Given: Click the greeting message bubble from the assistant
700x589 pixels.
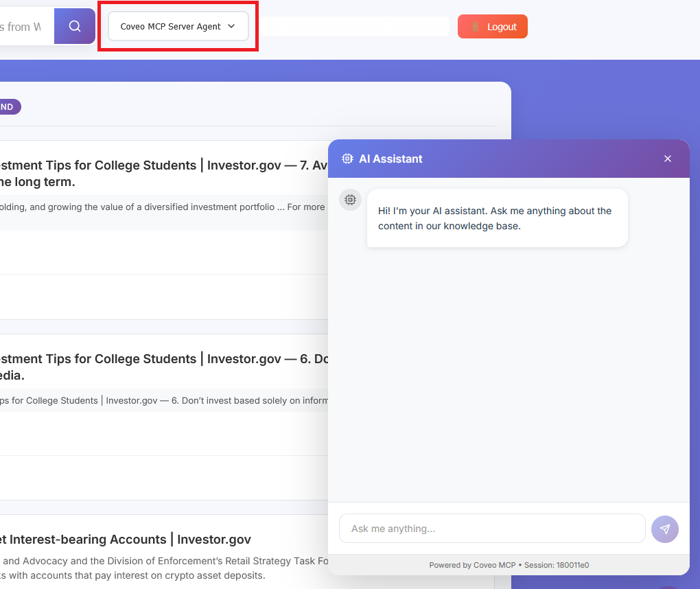Looking at the screenshot, I should (x=495, y=218).
